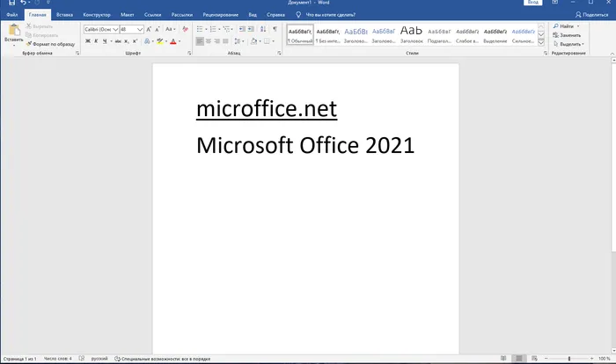Open the font name dropdown (Calibri)
Image resolution: width=616 pixels, height=364 pixels.
tap(115, 29)
